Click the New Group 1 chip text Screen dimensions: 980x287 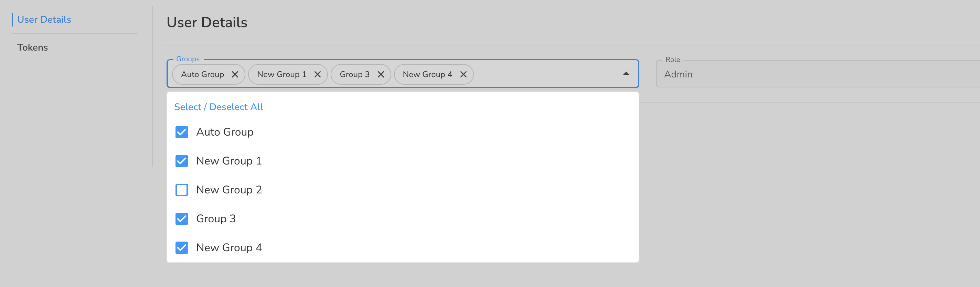coord(282,74)
